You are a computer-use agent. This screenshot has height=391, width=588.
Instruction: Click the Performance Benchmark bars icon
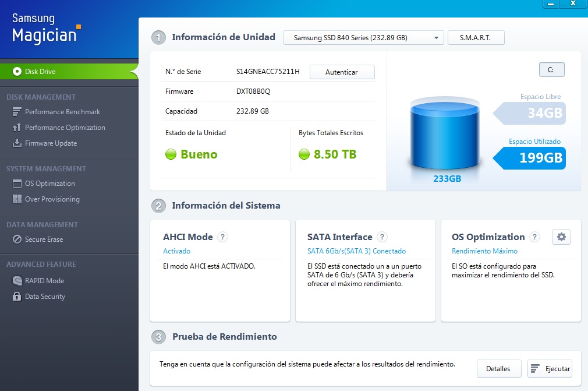(x=17, y=112)
